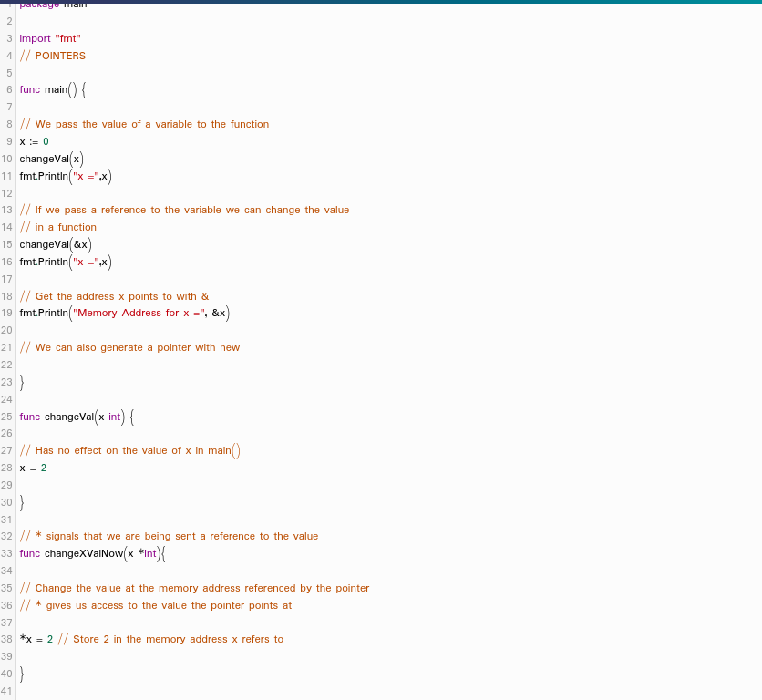Click the fmt.Println on line 16
Viewport: 762px width, 700px height.
66,262
